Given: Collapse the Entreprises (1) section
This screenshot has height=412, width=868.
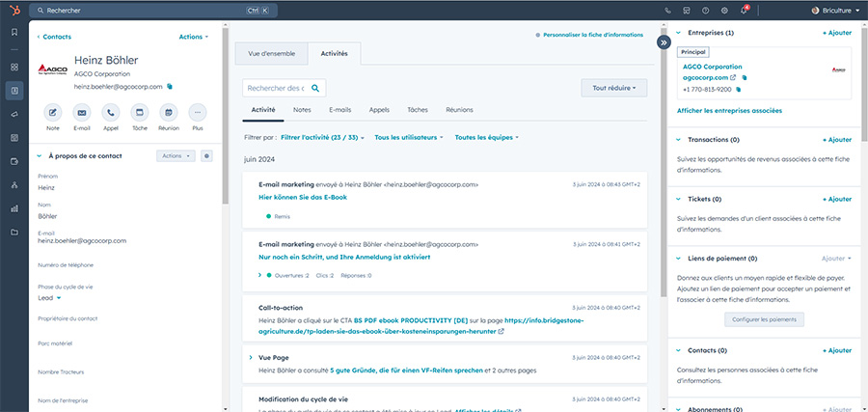Looking at the screenshot, I should pyautogui.click(x=679, y=33).
